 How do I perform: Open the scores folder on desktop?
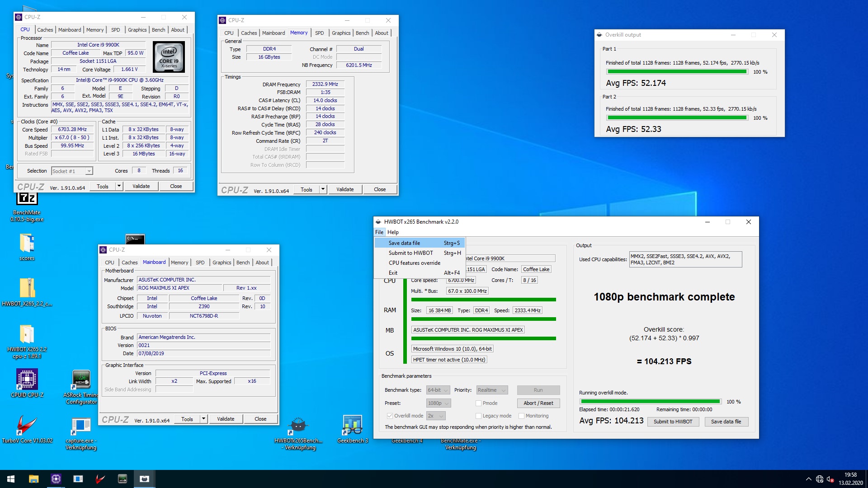pyautogui.click(x=27, y=247)
